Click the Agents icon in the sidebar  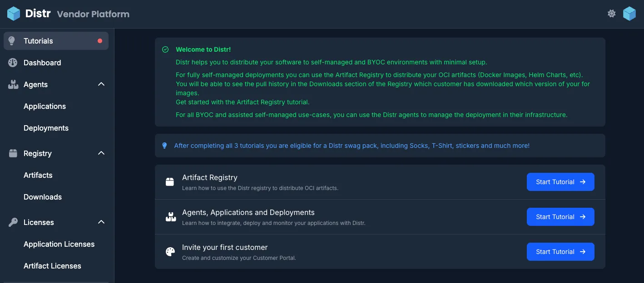click(x=13, y=84)
